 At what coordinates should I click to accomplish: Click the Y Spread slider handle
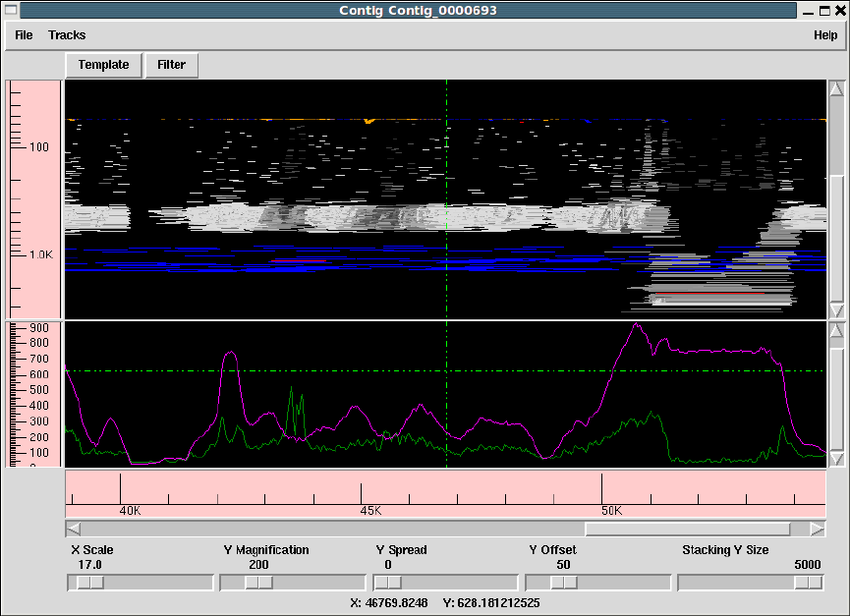click(387, 583)
